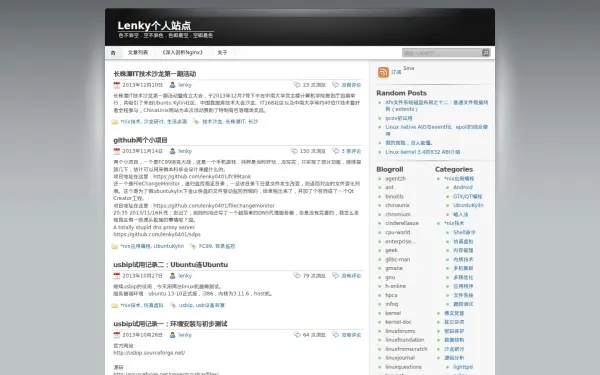The image size is (600, 375).
Task: Click author avatar icon on the 2013年11月14日 post
Action: pos(173,151)
